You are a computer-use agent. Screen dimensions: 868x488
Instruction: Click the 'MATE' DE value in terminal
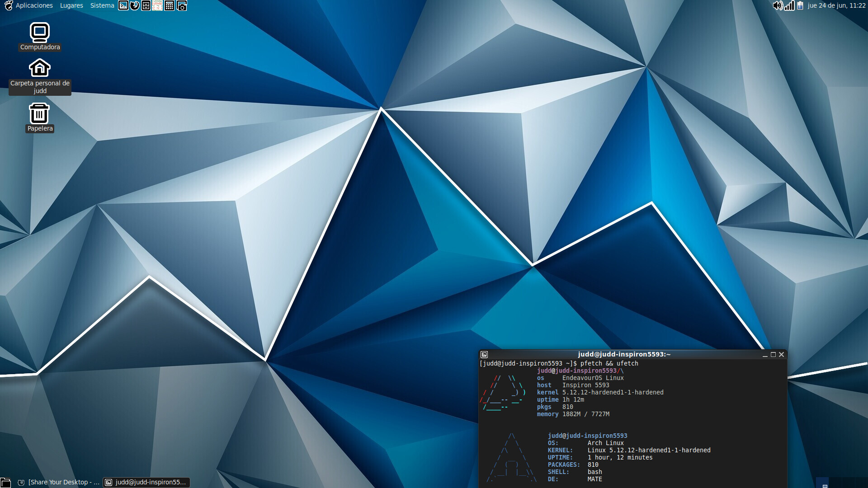click(x=594, y=479)
